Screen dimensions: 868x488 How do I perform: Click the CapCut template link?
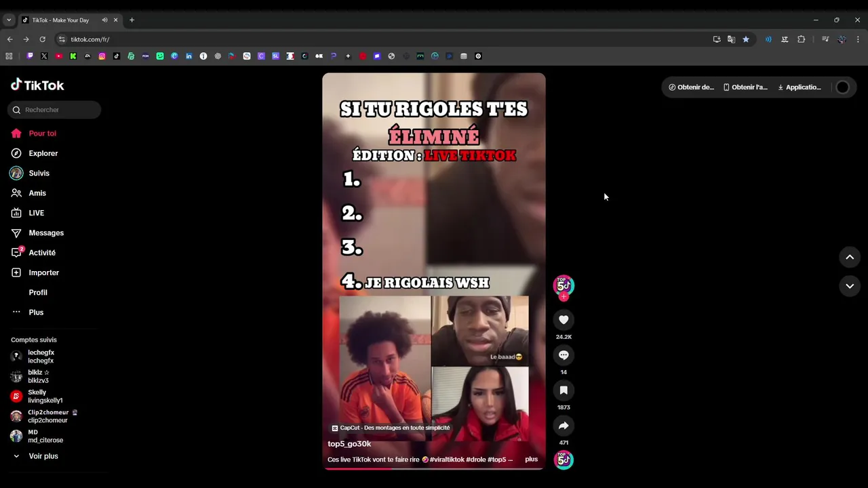coord(391,428)
